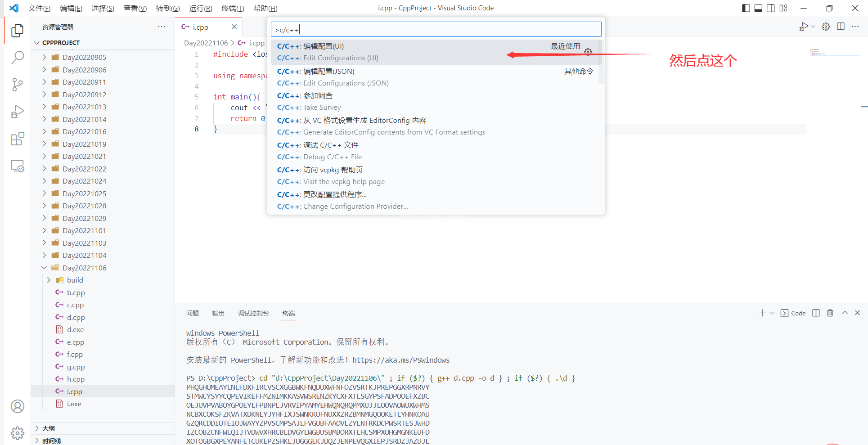
Task: Open the Manage gear in activity bar
Action: coord(17,433)
